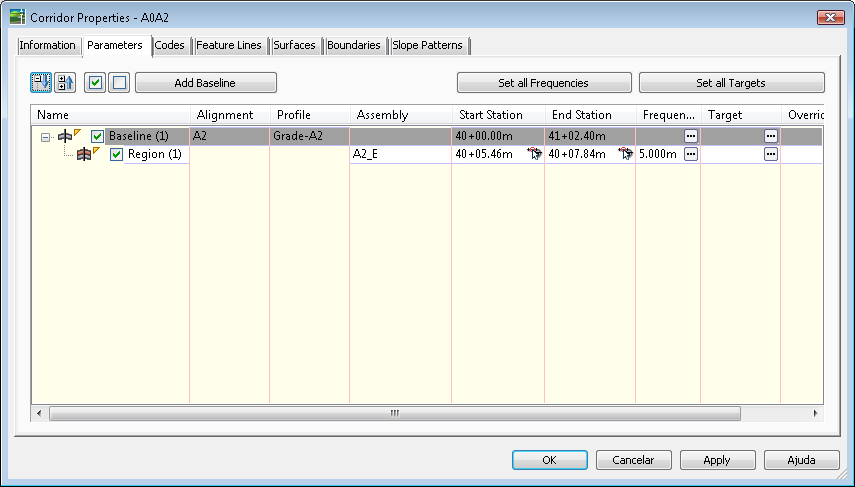Click the Name column header
This screenshot has height=487, width=855.
(111, 115)
